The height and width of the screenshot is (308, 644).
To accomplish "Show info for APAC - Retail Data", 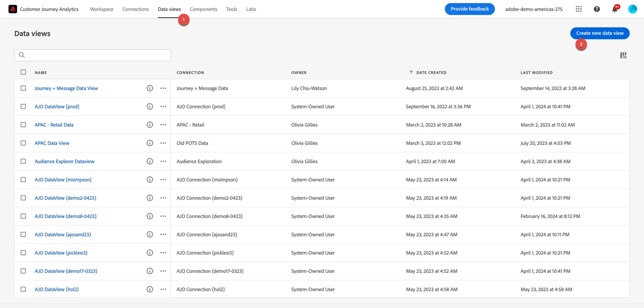I will point(150,125).
